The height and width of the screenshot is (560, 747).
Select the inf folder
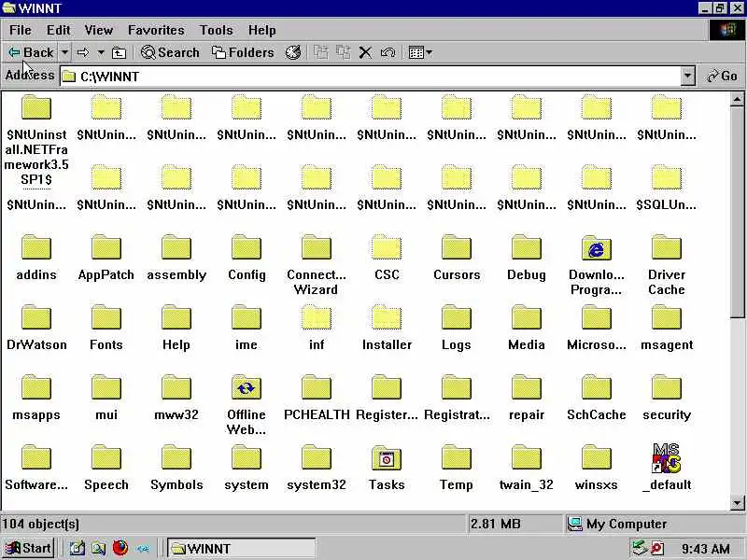pyautogui.click(x=317, y=328)
